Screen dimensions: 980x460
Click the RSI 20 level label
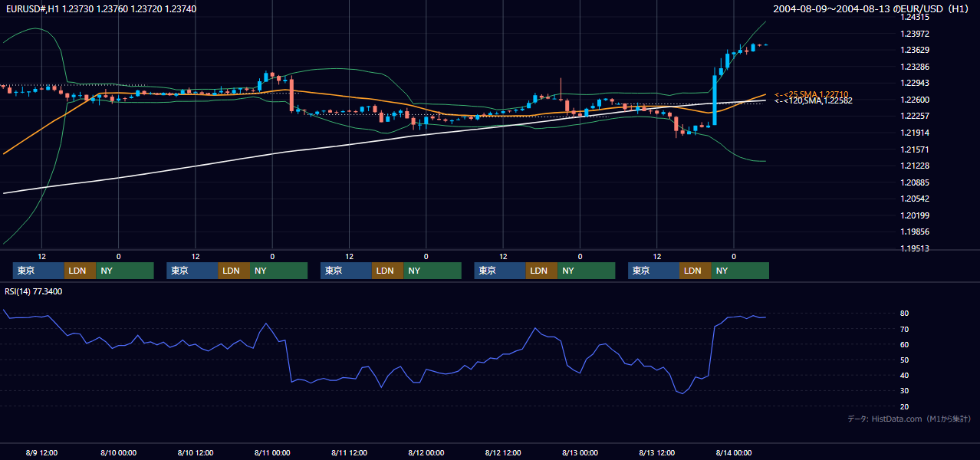[905, 406]
